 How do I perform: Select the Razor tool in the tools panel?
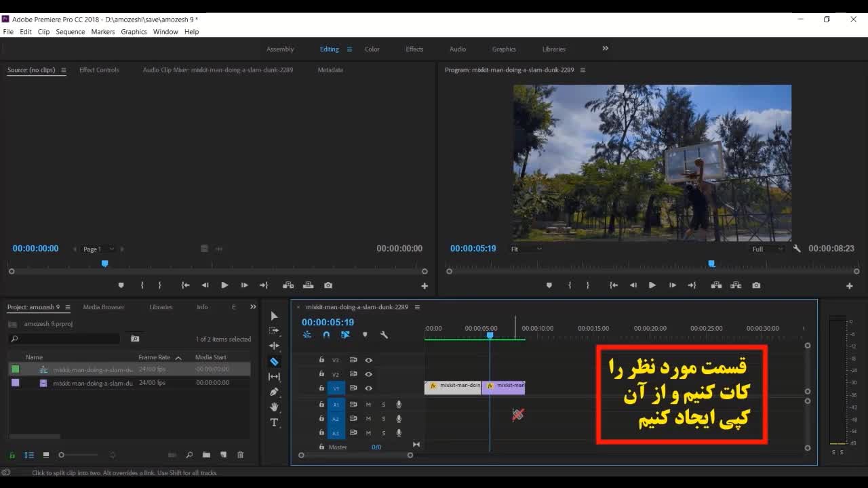274,362
